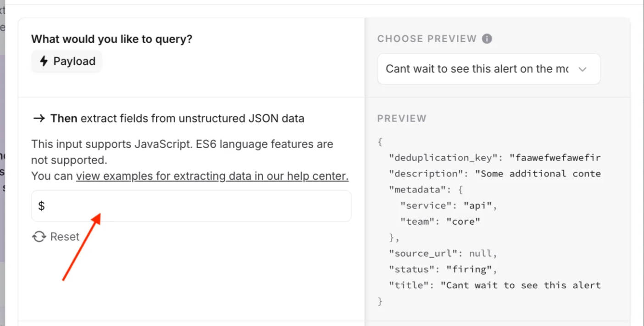
Task: Open the "Cant wait to see" alert selector
Action: [x=477, y=69]
